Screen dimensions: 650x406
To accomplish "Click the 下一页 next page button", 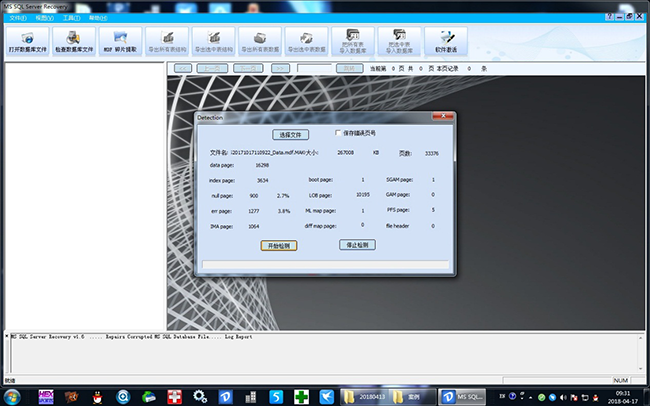I will tap(248, 68).
